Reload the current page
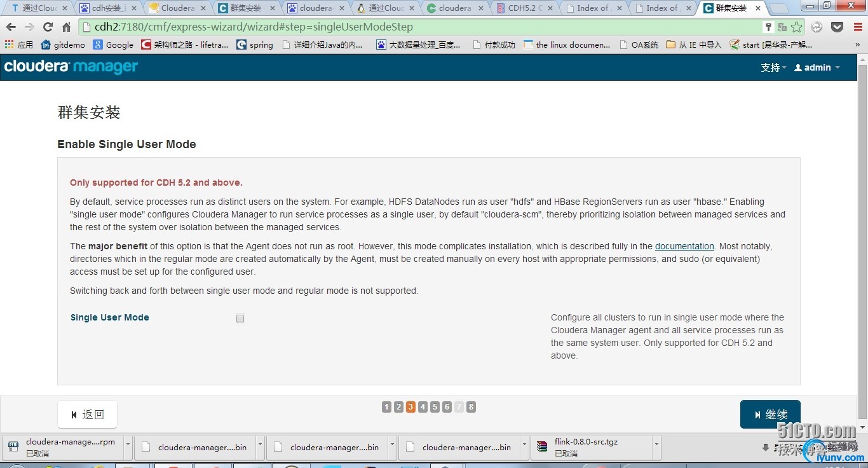The height and width of the screenshot is (468, 868). [x=48, y=27]
